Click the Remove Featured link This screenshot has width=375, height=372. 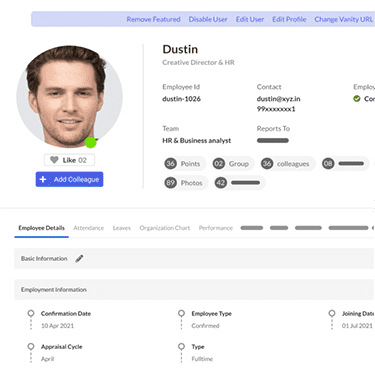(153, 19)
